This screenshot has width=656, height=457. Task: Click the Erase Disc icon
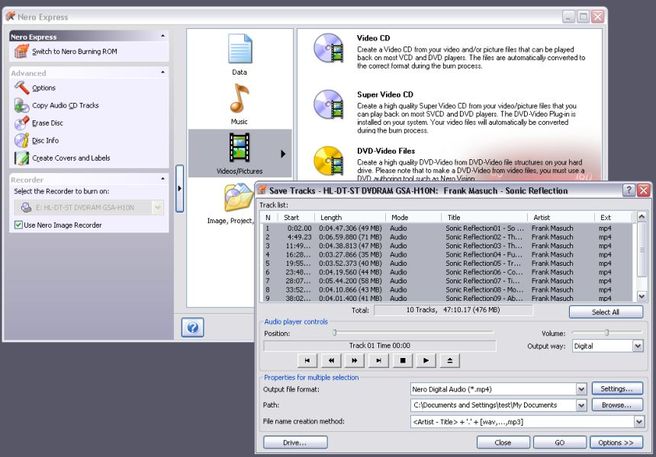pyautogui.click(x=21, y=123)
